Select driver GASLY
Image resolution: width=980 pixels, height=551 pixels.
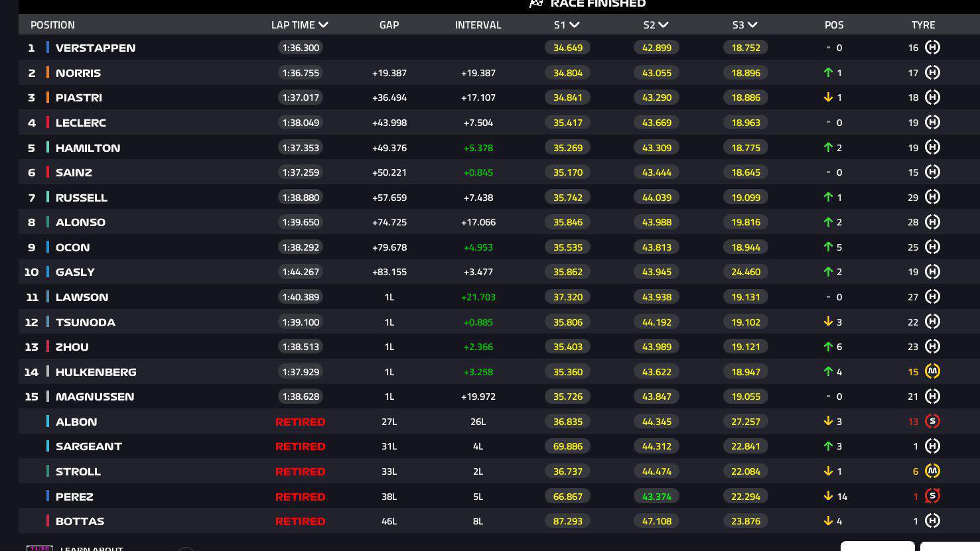click(x=75, y=272)
